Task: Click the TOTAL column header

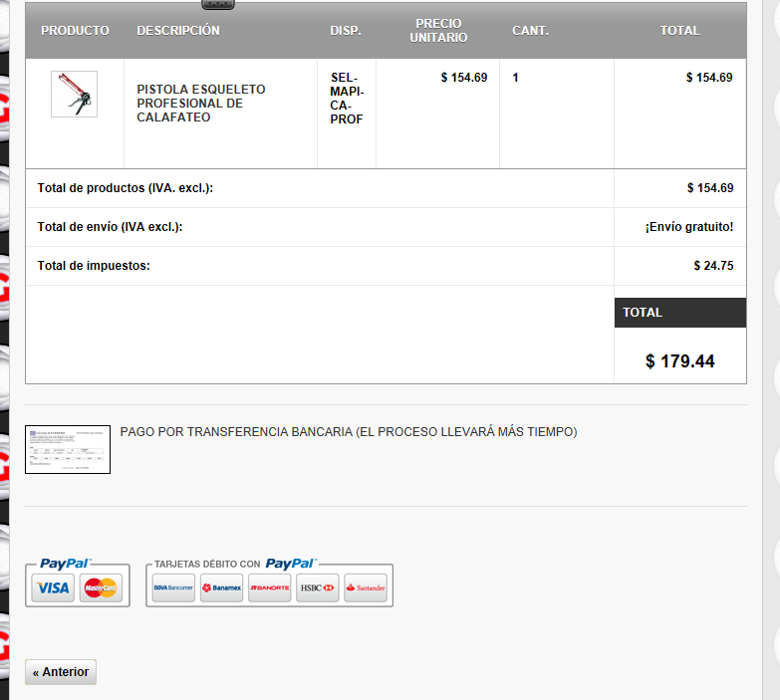Action: [x=679, y=30]
